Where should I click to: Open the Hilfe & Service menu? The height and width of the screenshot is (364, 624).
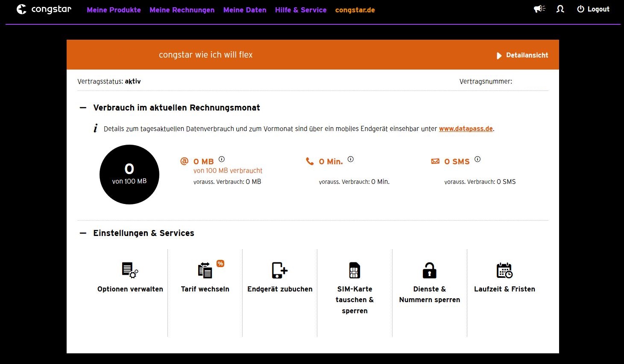click(x=301, y=10)
